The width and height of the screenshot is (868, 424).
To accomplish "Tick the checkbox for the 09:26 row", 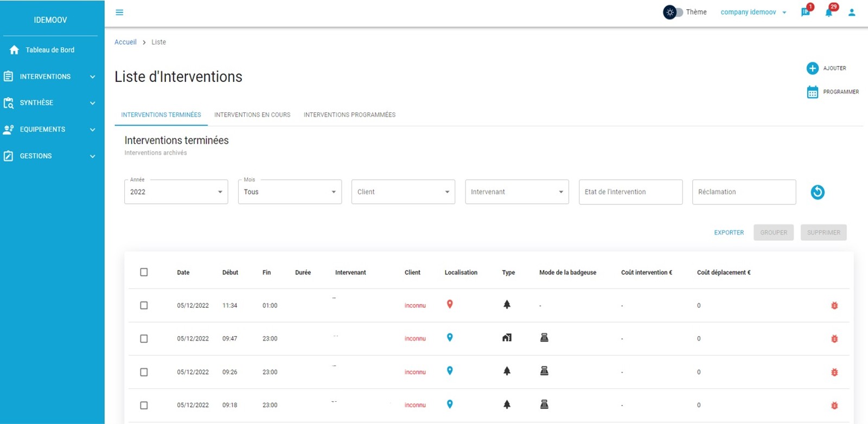I will click(144, 372).
